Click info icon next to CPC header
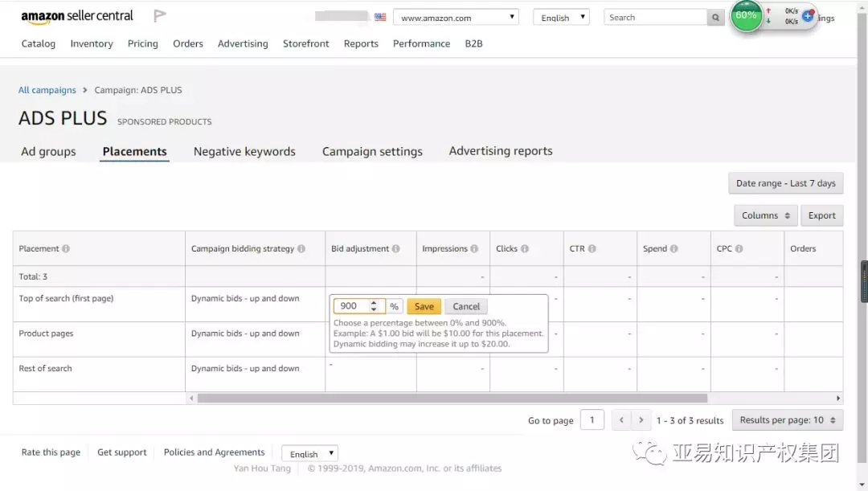 coord(739,249)
